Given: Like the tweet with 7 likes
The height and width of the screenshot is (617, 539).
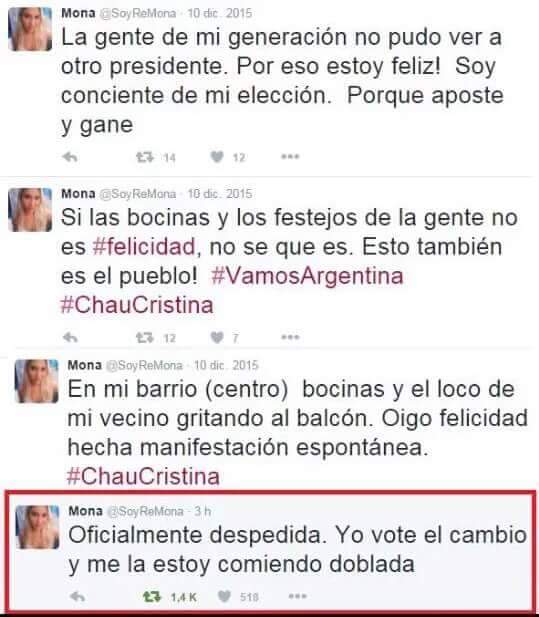Looking at the screenshot, I should click(x=217, y=337).
